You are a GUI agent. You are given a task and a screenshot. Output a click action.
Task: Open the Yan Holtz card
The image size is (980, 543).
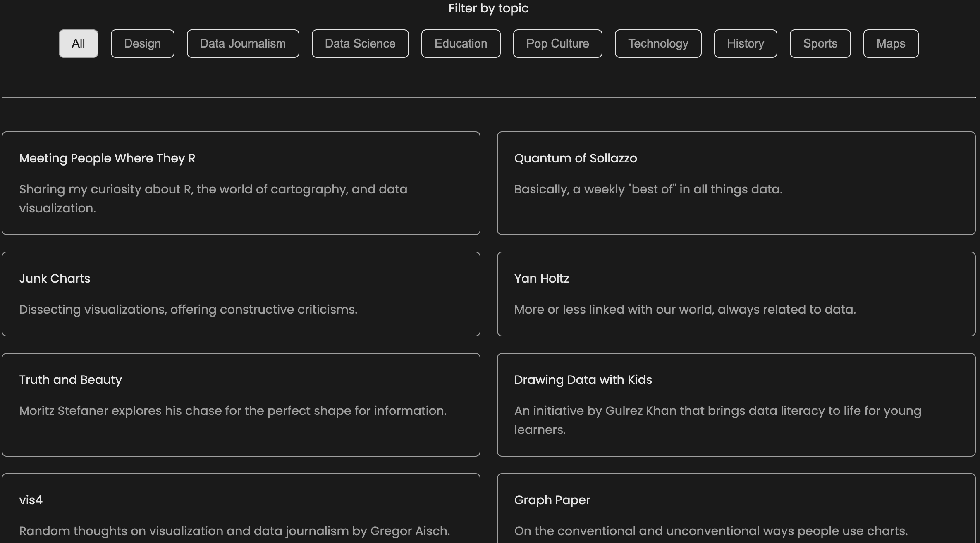coord(736,294)
